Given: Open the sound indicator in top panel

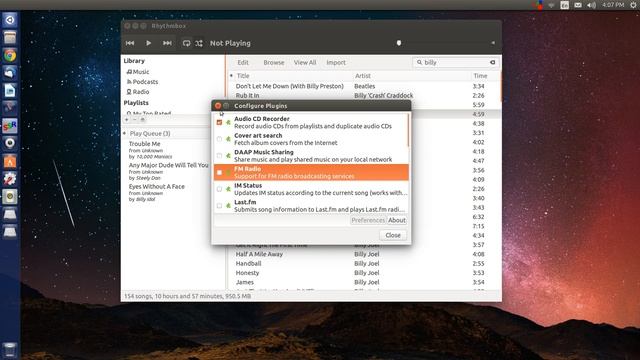Looking at the screenshot, I should (591, 5).
